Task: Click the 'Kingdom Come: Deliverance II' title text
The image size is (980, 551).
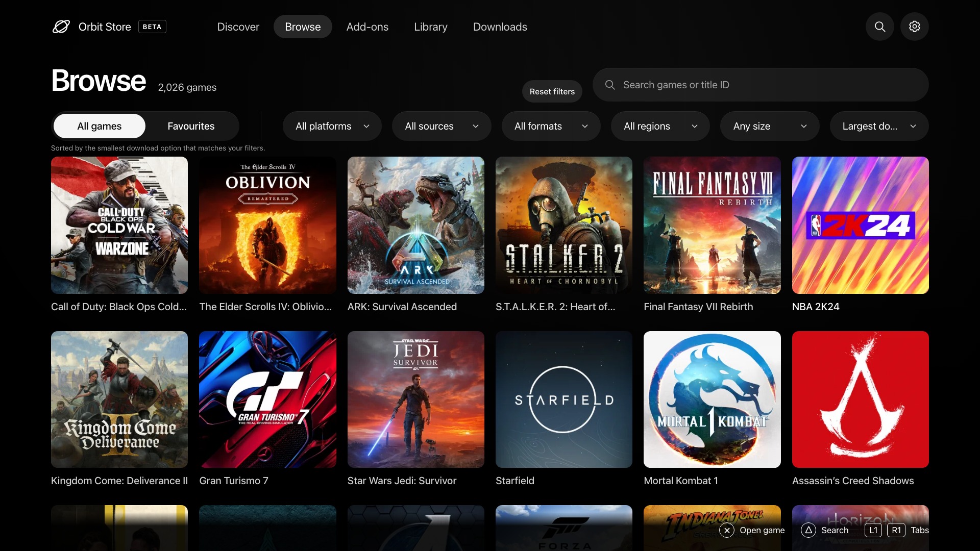Action: (x=119, y=481)
